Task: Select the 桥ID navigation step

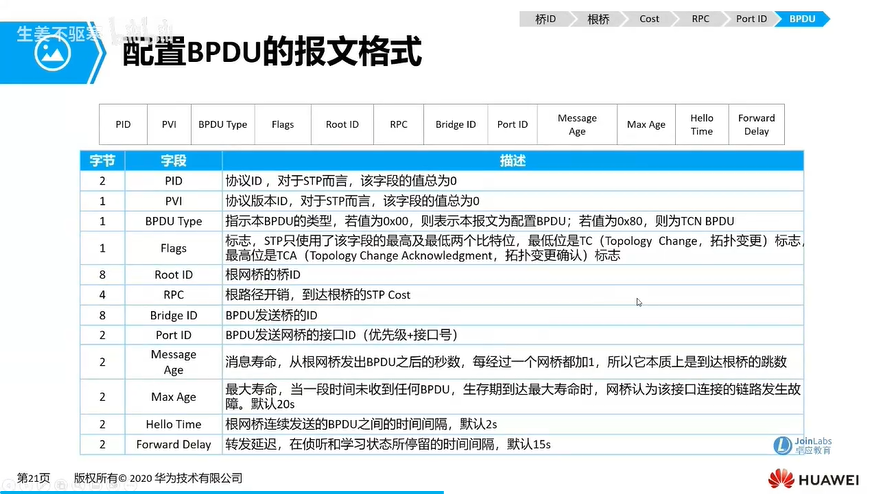Action: click(x=545, y=19)
